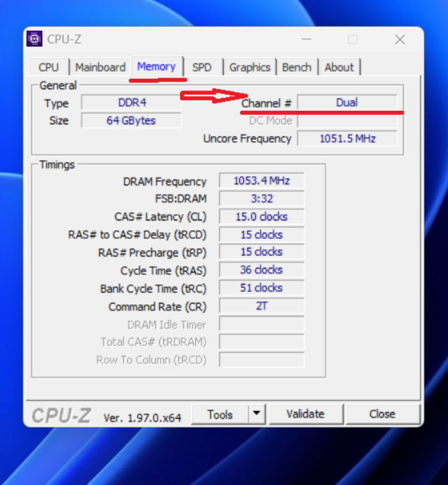Click the empty DC Mode field

point(348,120)
